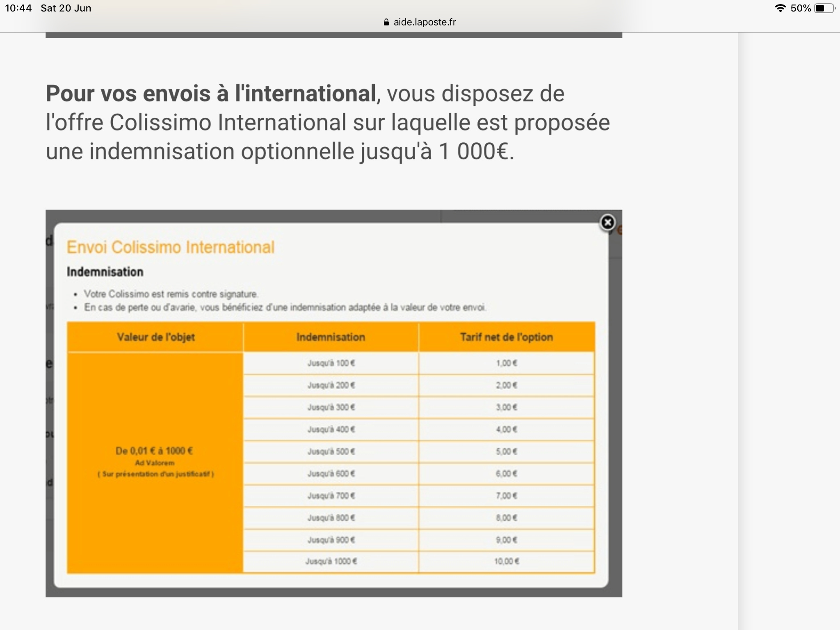Tap the aide.laposte.fr address bar

click(x=420, y=22)
